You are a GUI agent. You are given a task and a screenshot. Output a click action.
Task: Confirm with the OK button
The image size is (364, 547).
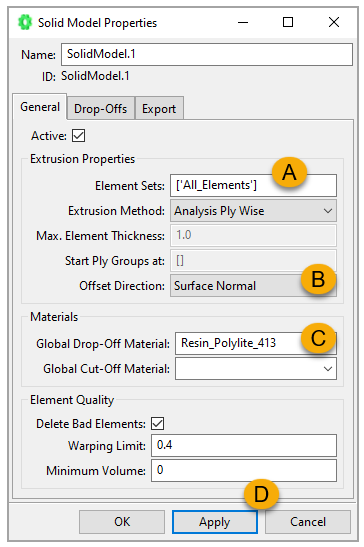pos(122,522)
